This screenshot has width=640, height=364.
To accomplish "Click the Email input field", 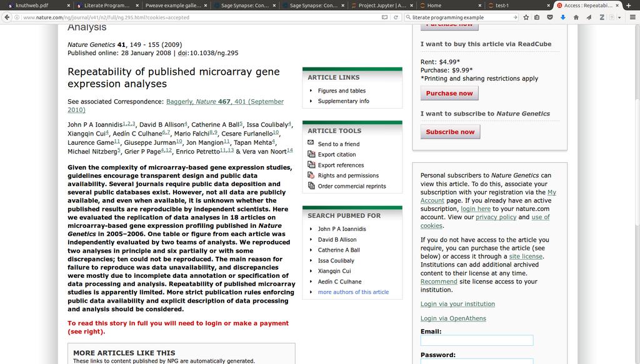I will pos(477,340).
